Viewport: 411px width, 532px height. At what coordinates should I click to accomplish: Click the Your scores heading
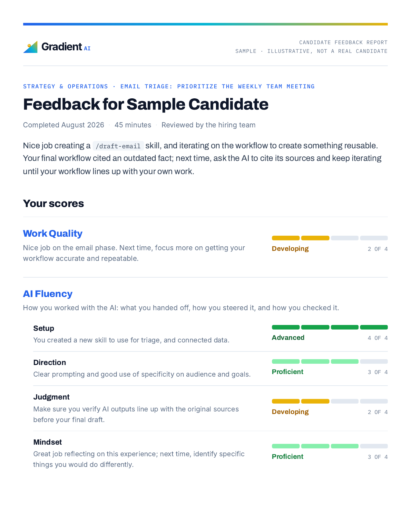[54, 203]
